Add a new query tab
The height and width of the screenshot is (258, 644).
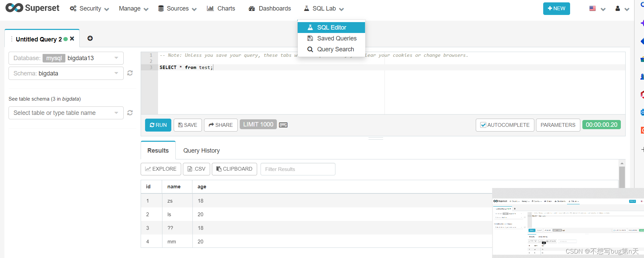[x=90, y=38]
